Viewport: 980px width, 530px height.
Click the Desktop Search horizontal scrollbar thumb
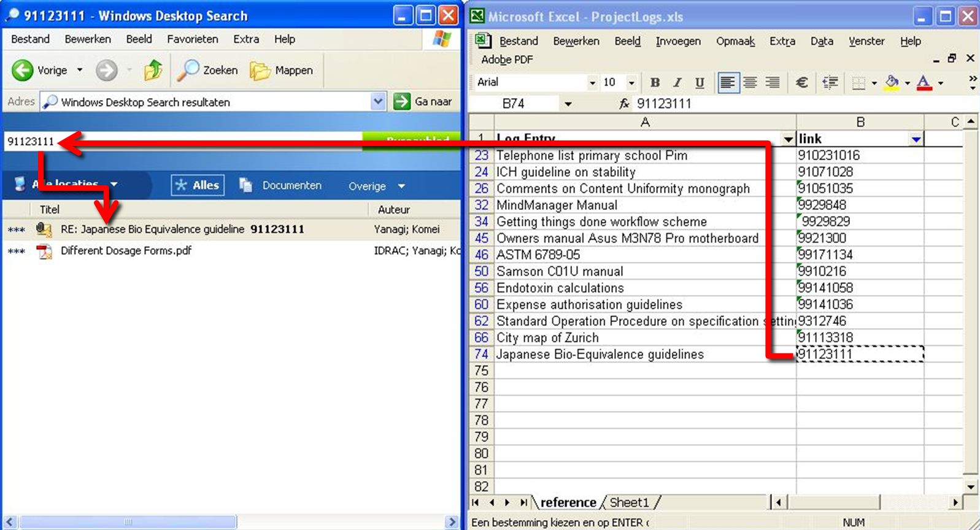(128, 522)
